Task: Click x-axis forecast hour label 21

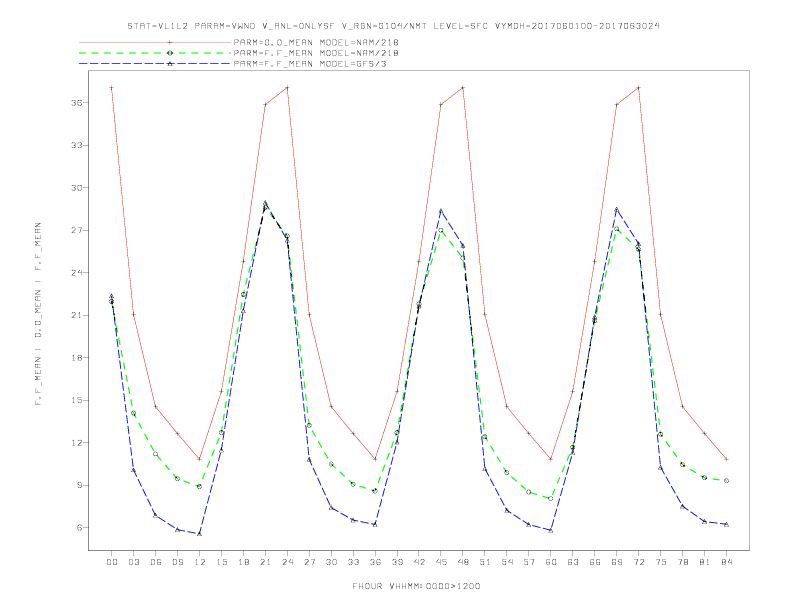Action: click(265, 562)
